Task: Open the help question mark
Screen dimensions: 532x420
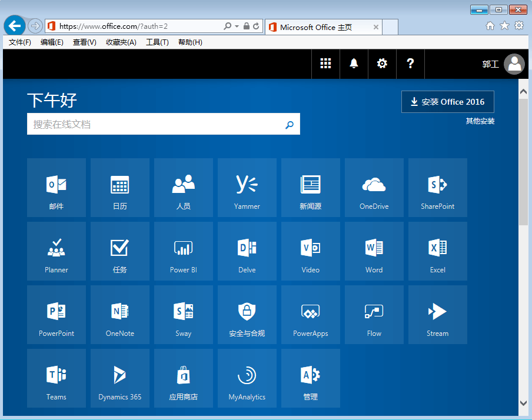Action: click(410, 64)
